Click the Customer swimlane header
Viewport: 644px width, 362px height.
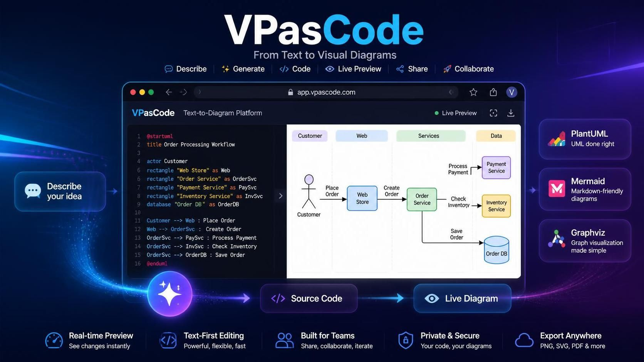310,136
